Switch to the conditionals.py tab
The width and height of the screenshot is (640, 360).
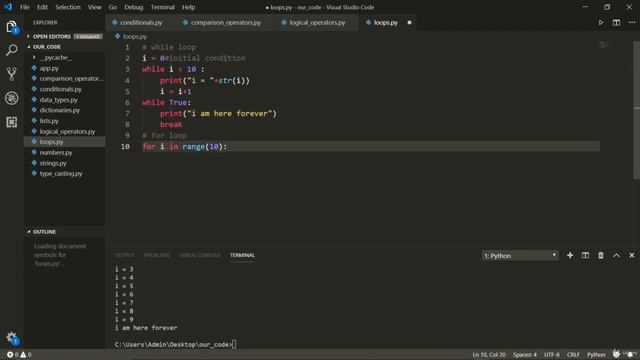141,22
